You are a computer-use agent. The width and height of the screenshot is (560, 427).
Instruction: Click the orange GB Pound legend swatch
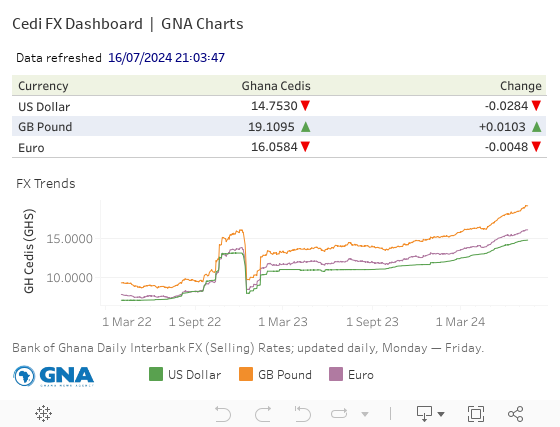tap(246, 374)
